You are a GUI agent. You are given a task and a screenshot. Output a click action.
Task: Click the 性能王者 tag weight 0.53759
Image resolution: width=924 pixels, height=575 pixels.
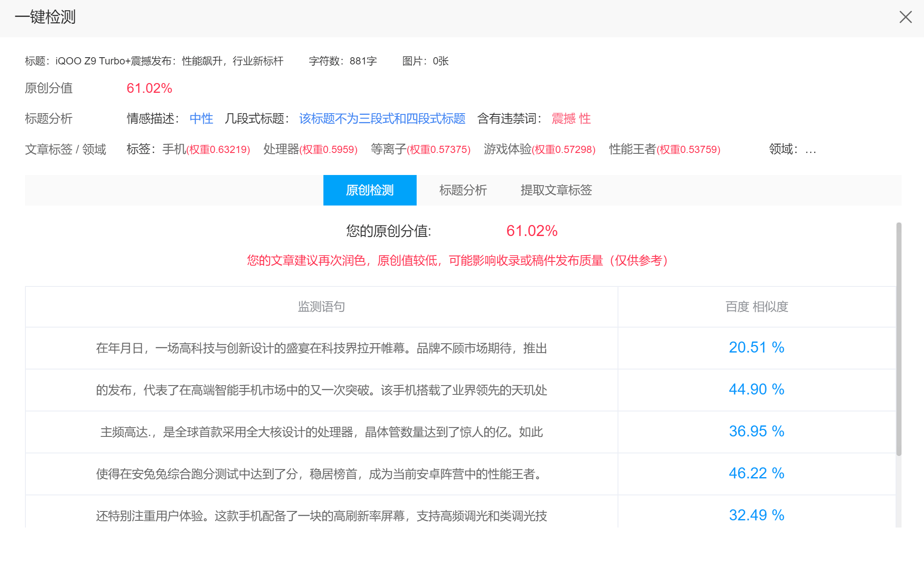coord(665,150)
